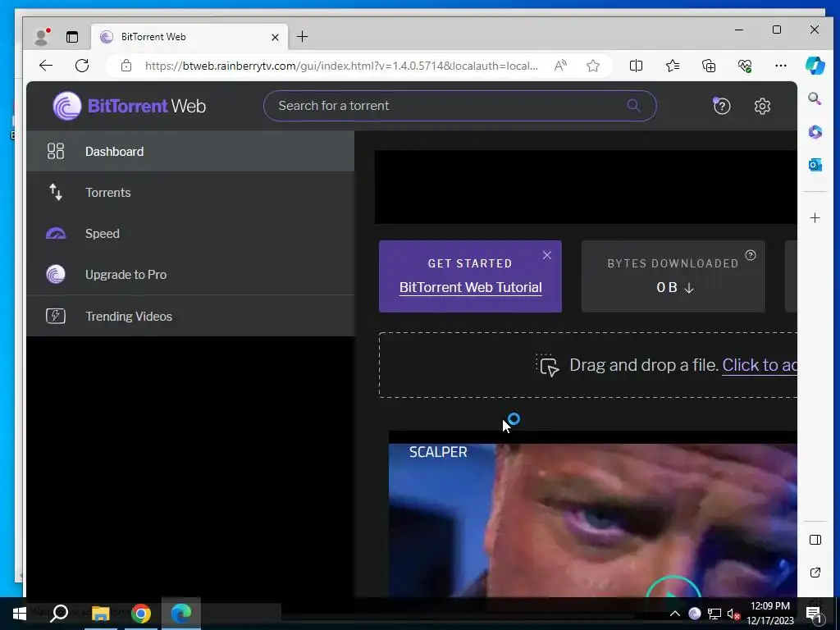
Task: Open Microsoft 365 sidebar app
Action: (x=815, y=132)
